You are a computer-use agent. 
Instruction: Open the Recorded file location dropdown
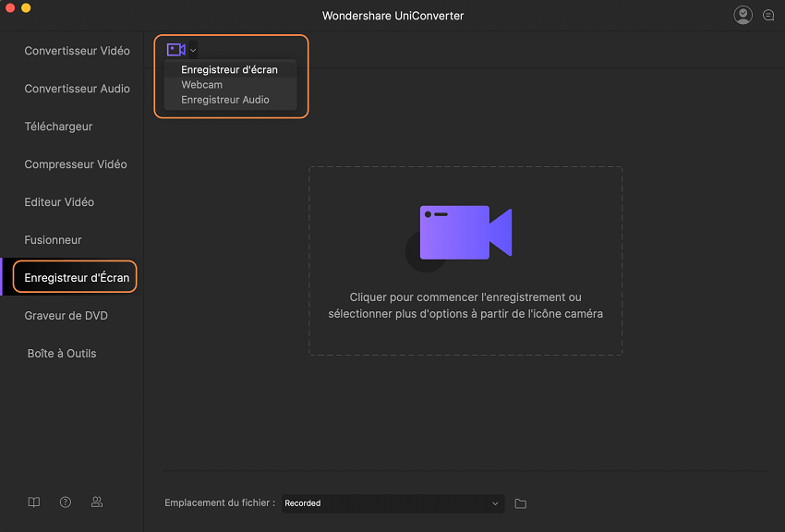392,503
